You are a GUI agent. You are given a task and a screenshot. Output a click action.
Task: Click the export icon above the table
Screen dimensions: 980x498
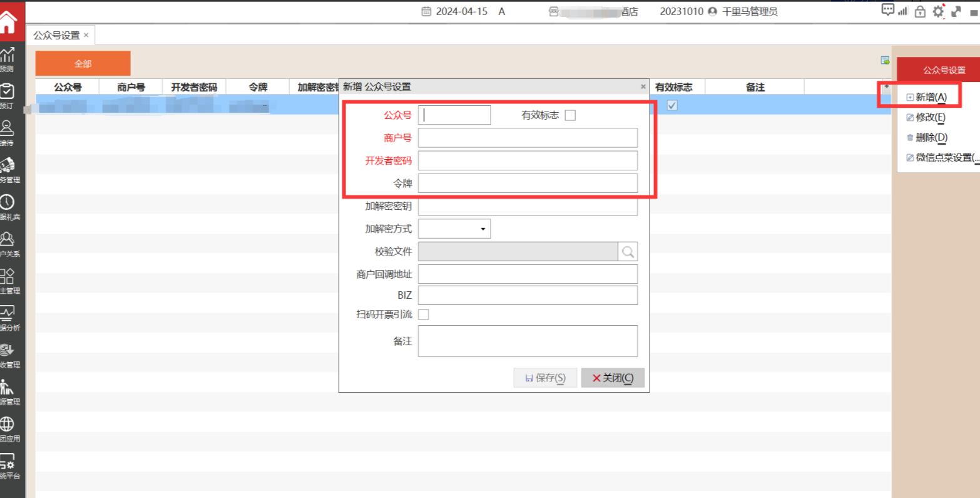tap(885, 60)
